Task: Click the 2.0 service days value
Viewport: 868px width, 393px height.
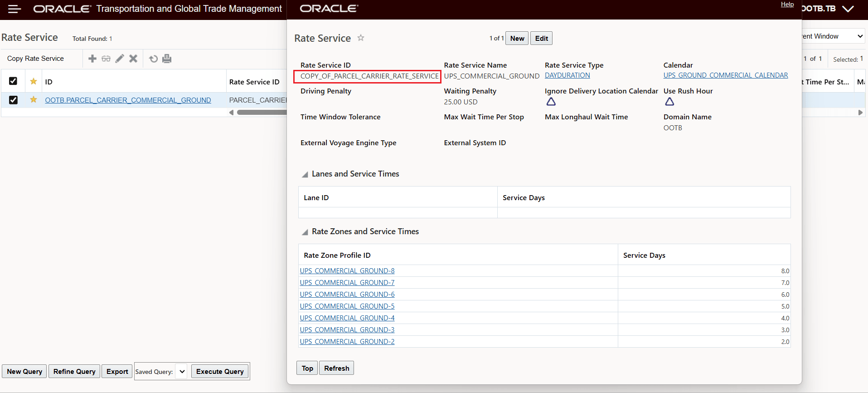Action: point(785,342)
